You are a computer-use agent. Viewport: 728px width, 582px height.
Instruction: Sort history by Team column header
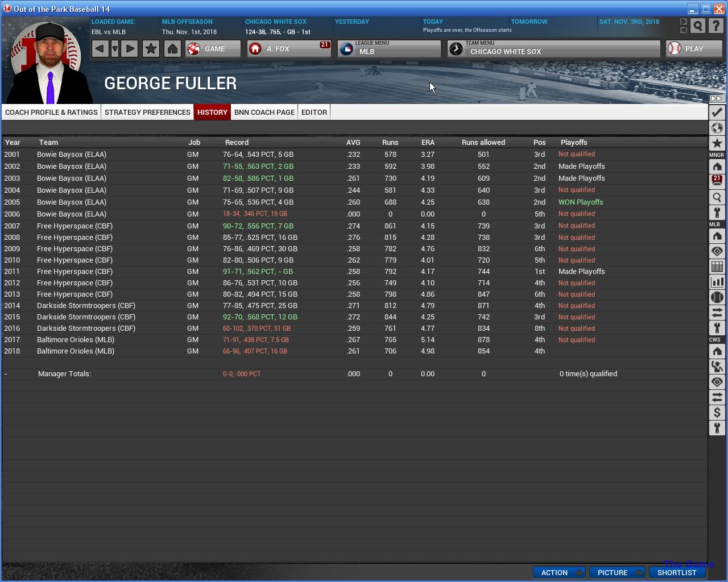[48, 143]
